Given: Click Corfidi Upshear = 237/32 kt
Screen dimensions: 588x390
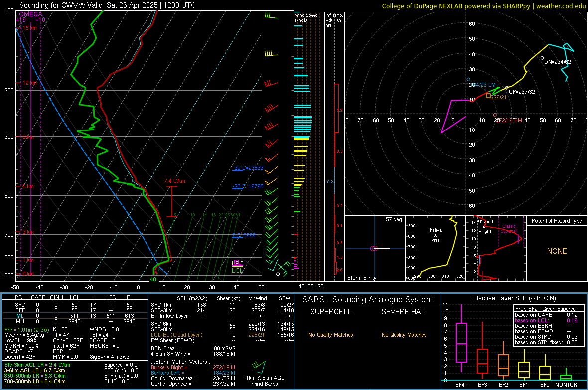Looking at the screenshot, I should [193, 384].
